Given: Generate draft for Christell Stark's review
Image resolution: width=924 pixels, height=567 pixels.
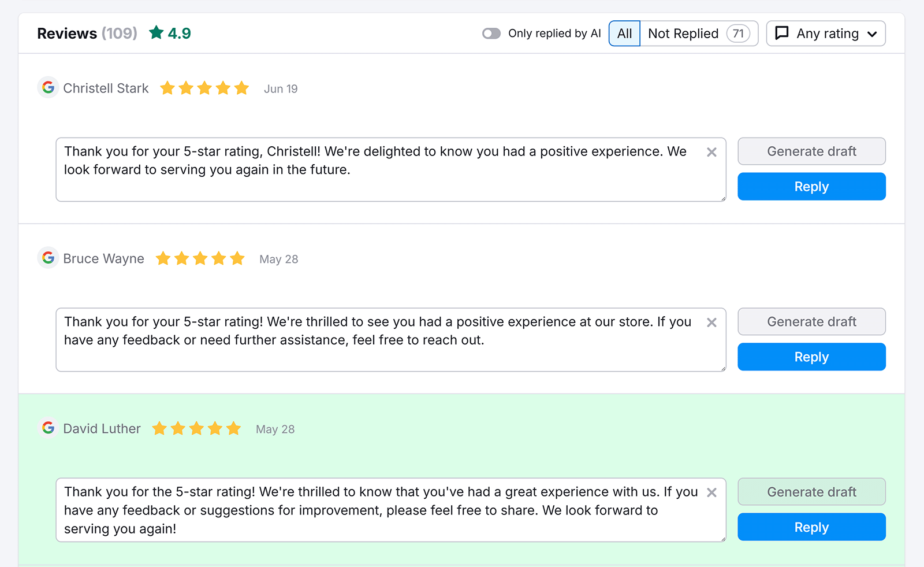Looking at the screenshot, I should click(811, 151).
